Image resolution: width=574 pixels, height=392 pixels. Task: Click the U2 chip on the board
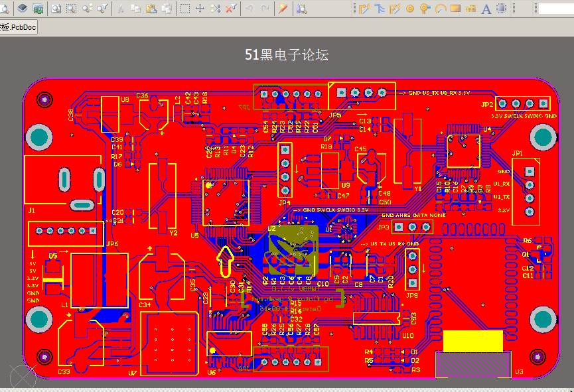(x=293, y=250)
